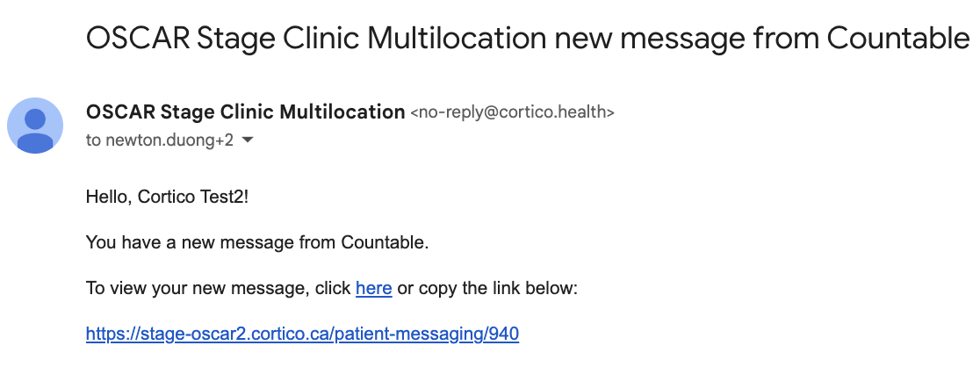The image size is (980, 367).
Task: Click the "You have a new message" sentence
Action: (257, 242)
